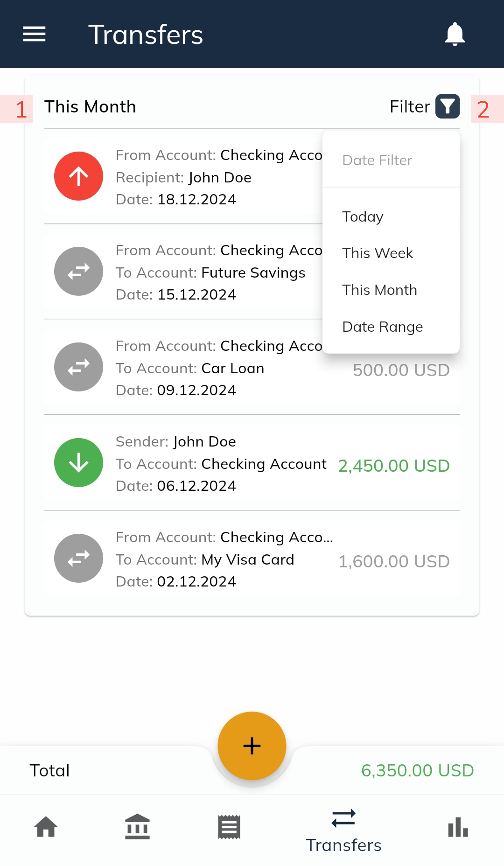Go to Home using the house icon
Screen dimensions: 504x866
pyautogui.click(x=46, y=827)
